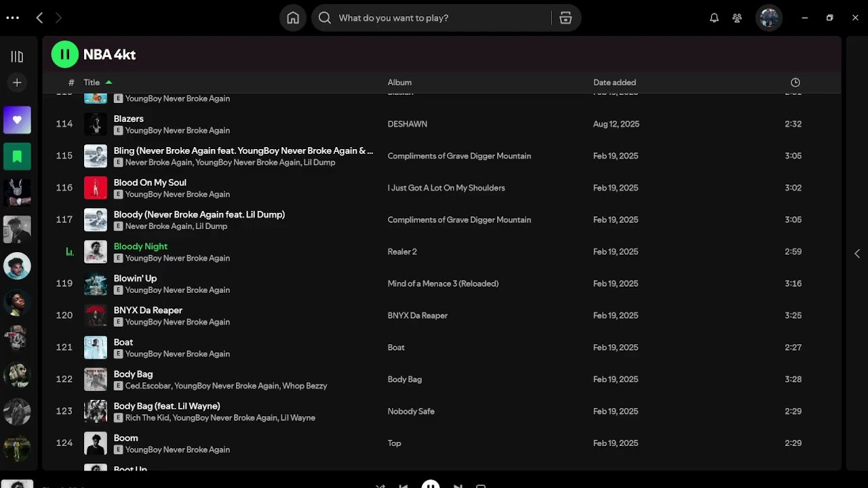Open the DESHAWN album link
Screen dimensions: 868x488
pyautogui.click(x=407, y=124)
